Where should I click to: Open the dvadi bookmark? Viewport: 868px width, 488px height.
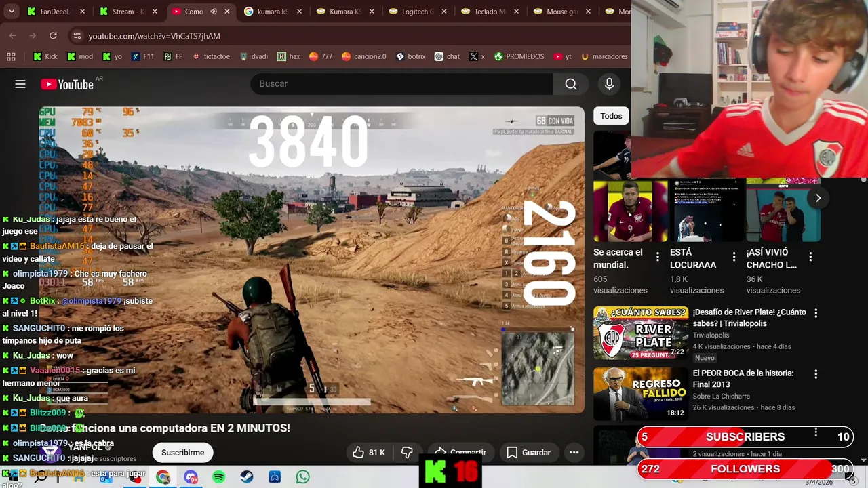254,56
